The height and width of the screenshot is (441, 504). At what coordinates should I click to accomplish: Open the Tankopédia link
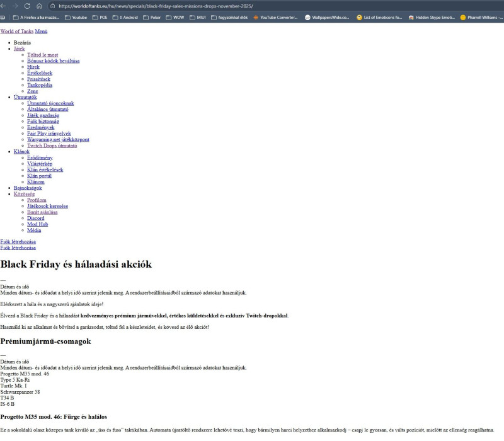pos(40,85)
